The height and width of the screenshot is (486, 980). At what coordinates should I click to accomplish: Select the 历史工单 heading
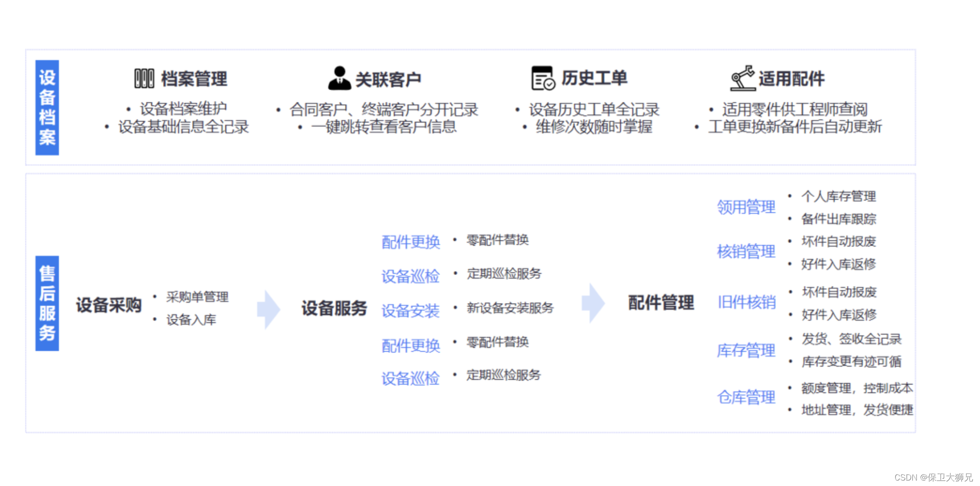pos(594,78)
